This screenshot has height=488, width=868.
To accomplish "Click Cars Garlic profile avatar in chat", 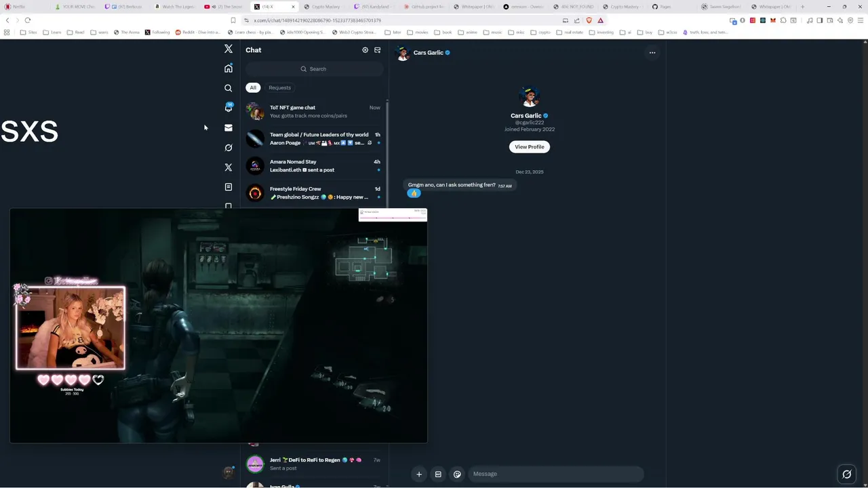I will click(529, 97).
